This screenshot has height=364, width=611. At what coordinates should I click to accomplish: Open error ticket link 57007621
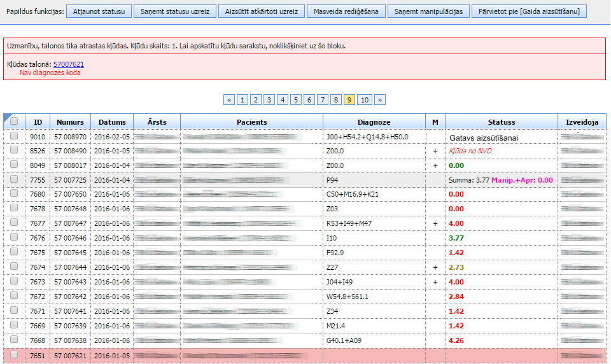coord(69,64)
